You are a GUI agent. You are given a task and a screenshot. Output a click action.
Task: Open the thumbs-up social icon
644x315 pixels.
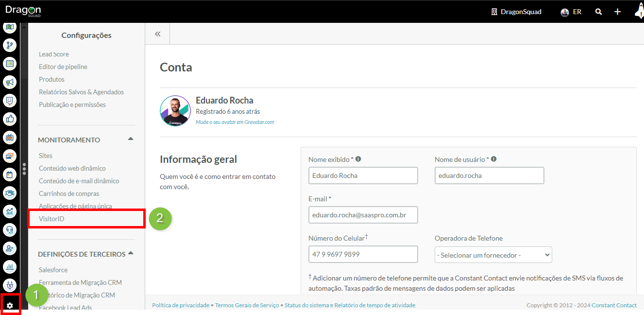tap(10, 119)
